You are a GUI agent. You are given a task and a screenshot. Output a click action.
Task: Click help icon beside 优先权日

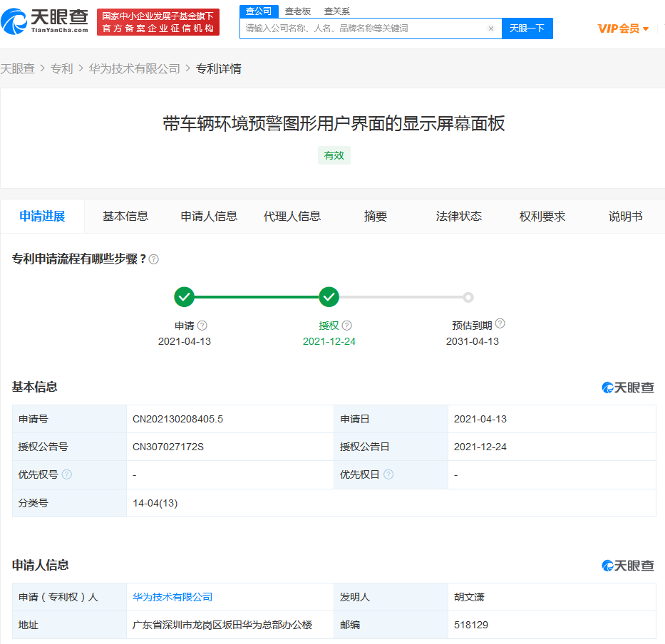coord(388,475)
